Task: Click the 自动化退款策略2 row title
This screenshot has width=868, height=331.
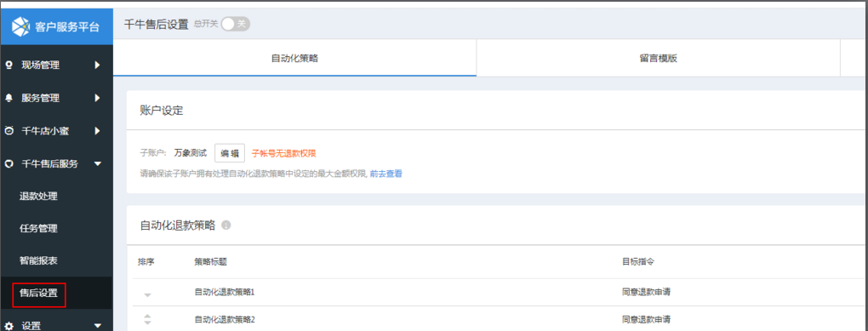Action: point(224,320)
